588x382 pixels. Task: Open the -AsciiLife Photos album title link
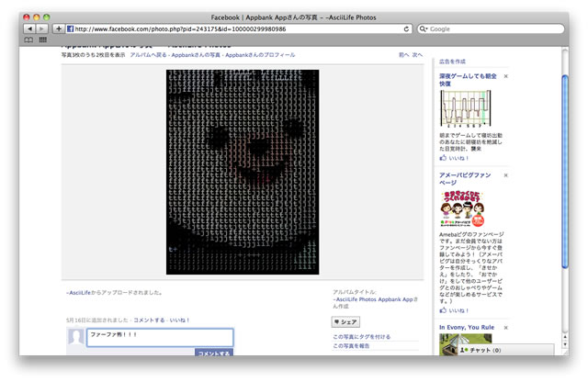[375, 299]
